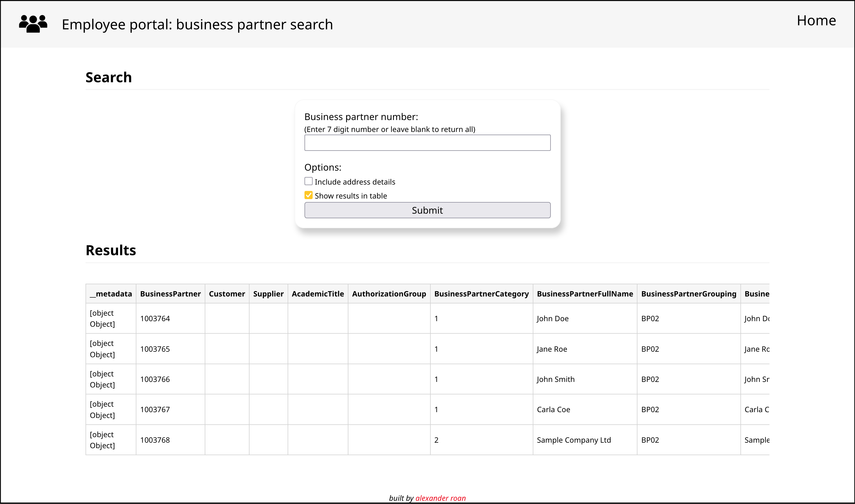This screenshot has height=504, width=855.
Task: Select business partner number 1003767
Action: 155,409
